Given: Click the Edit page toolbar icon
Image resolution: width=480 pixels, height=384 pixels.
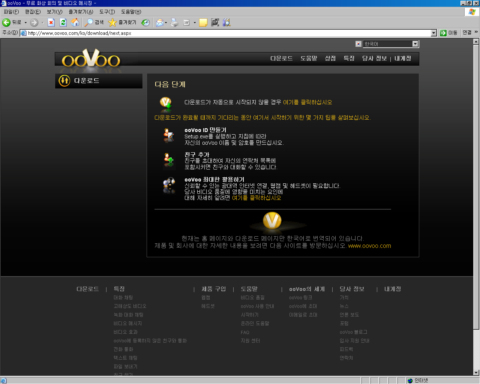Looking at the screenshot, I should pyautogui.click(x=187, y=22).
